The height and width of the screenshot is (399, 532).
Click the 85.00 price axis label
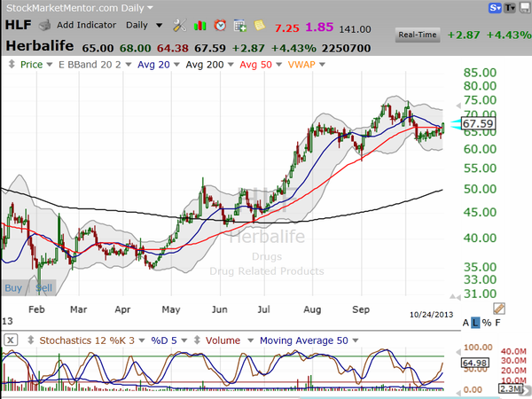[x=480, y=73]
